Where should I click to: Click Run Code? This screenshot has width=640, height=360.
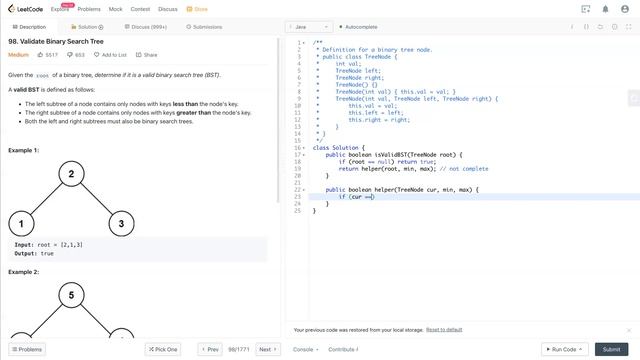click(x=564, y=349)
